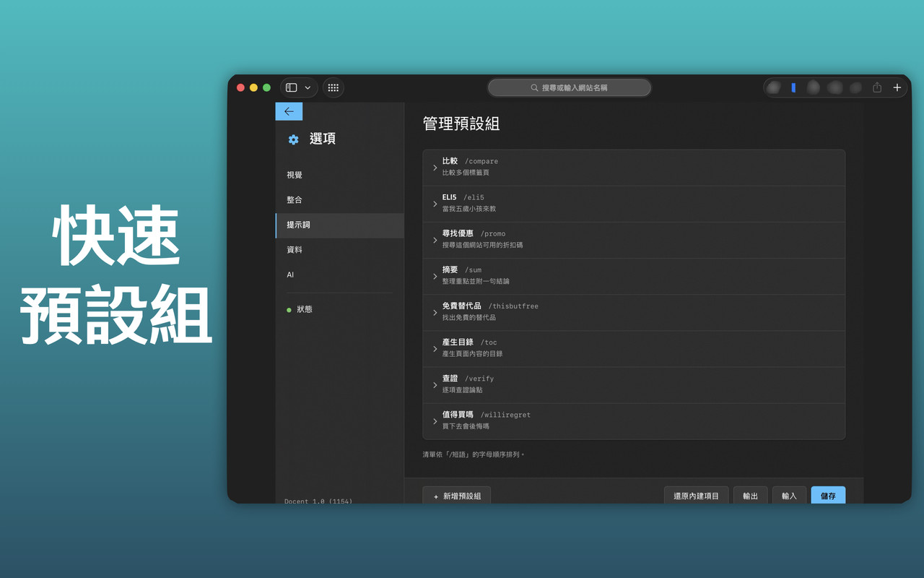Click the 管理預設組 heading
This screenshot has height=578, width=924.
(461, 124)
